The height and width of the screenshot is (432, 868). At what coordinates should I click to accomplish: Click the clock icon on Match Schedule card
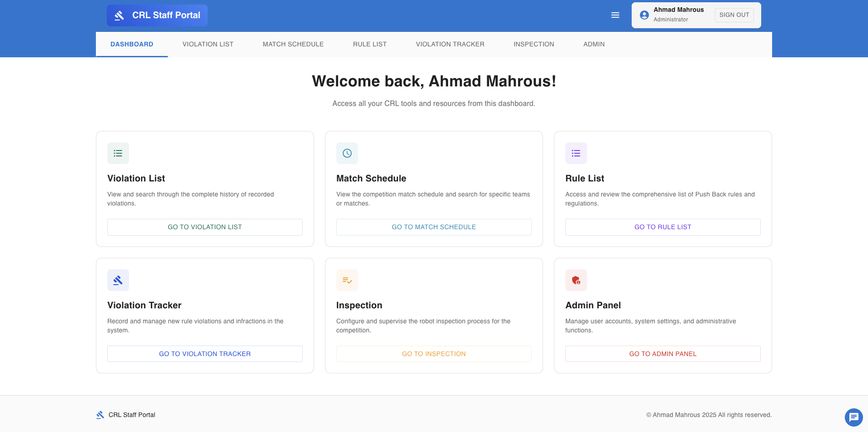point(347,153)
